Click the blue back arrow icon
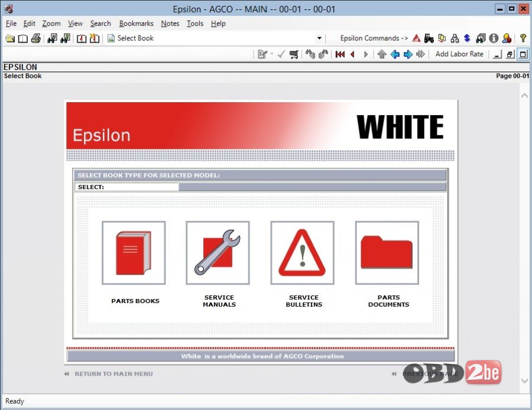Screen dimensions: 532x410 [x=395, y=54]
